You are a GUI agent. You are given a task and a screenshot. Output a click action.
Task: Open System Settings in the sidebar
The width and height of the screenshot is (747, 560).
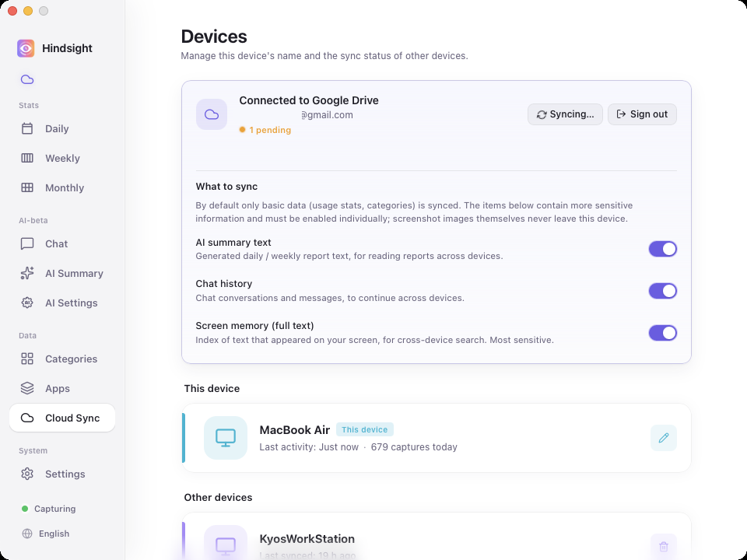pos(62,474)
